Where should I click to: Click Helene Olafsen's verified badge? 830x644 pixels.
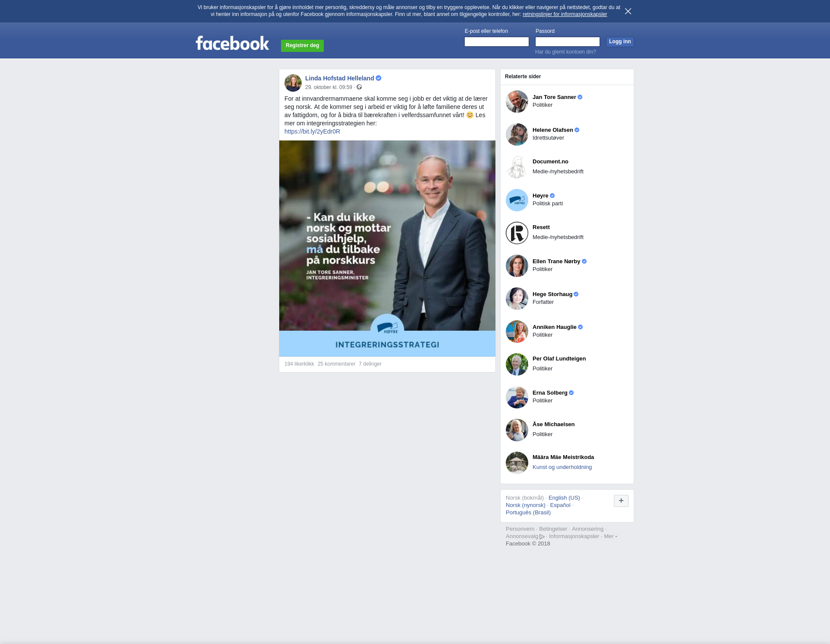pos(577,130)
